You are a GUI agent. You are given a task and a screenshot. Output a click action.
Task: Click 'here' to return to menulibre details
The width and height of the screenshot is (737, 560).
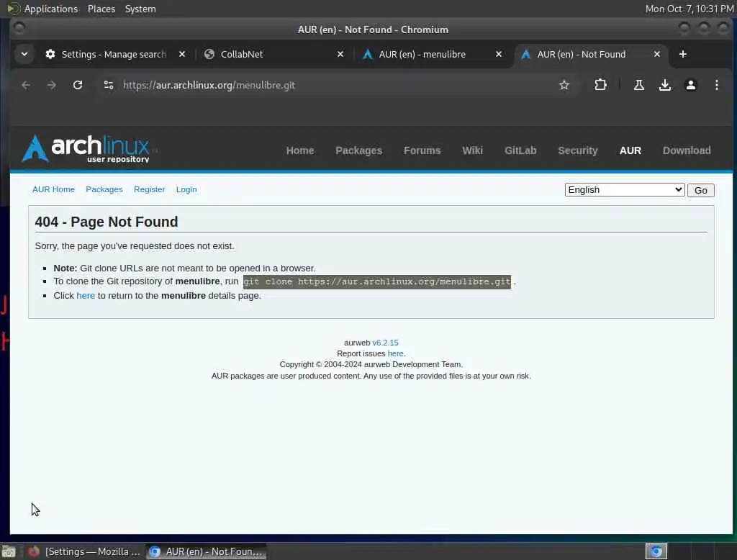86,296
